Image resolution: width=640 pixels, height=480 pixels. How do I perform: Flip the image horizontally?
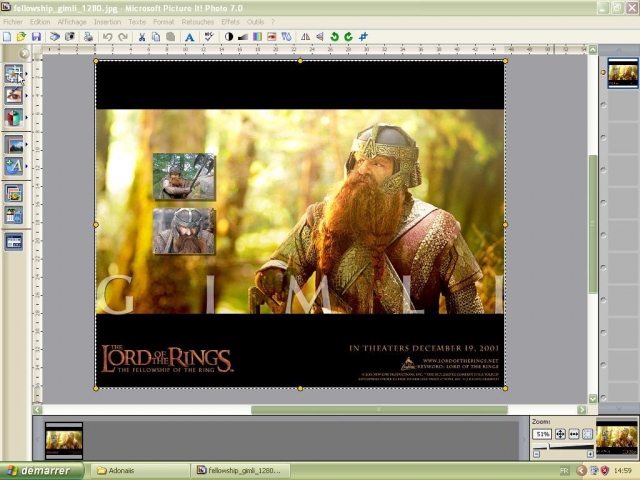tap(305, 37)
